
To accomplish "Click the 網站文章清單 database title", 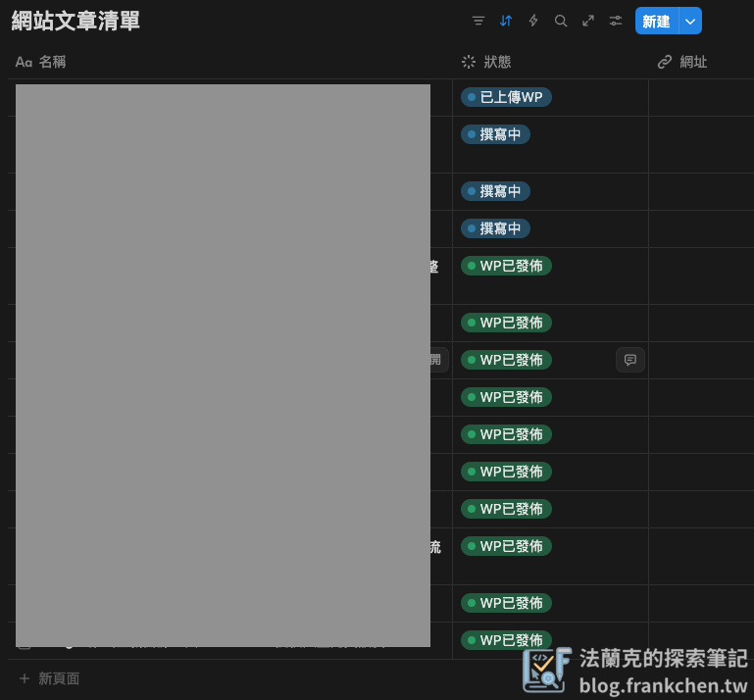I will pos(75,22).
